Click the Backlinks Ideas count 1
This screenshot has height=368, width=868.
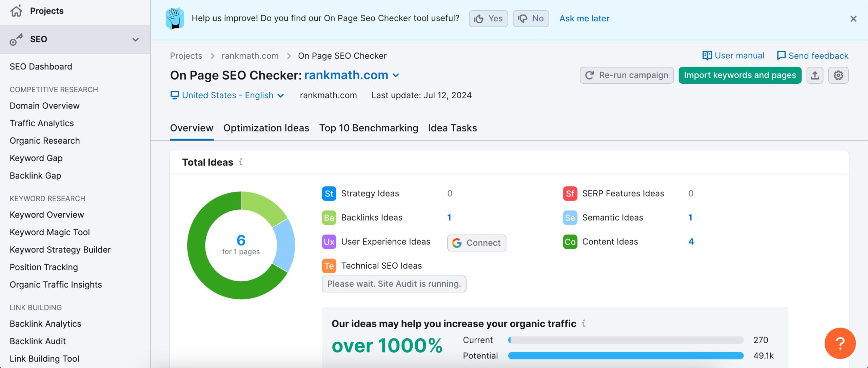(x=449, y=218)
